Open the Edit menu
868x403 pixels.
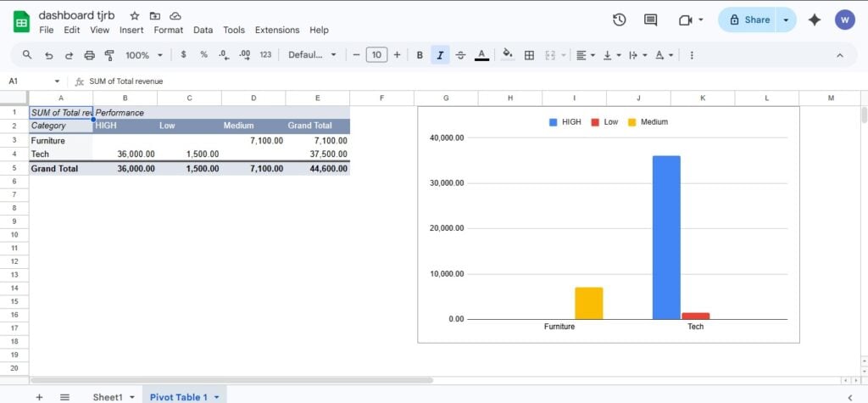tap(72, 30)
